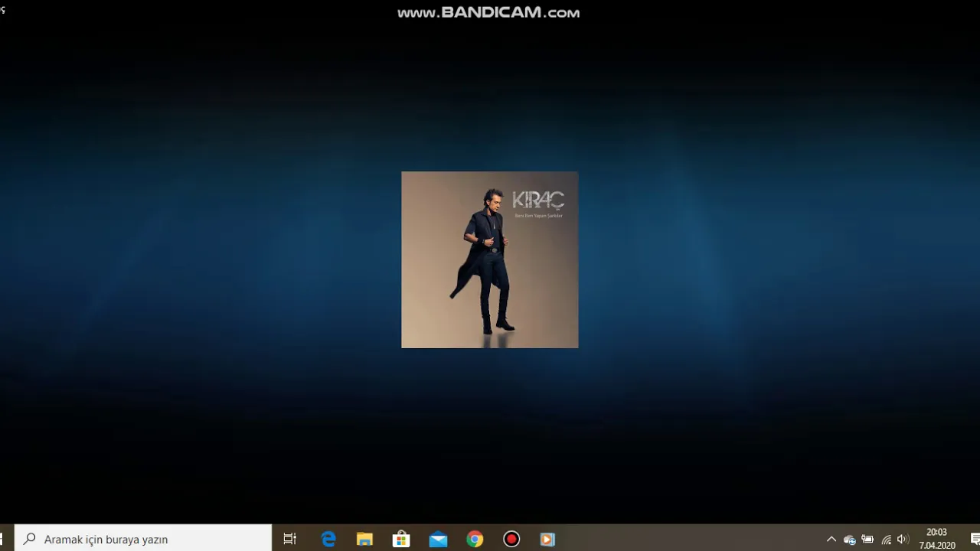Open the Mail app from the taskbar
Image resolution: width=980 pixels, height=551 pixels.
(x=438, y=539)
